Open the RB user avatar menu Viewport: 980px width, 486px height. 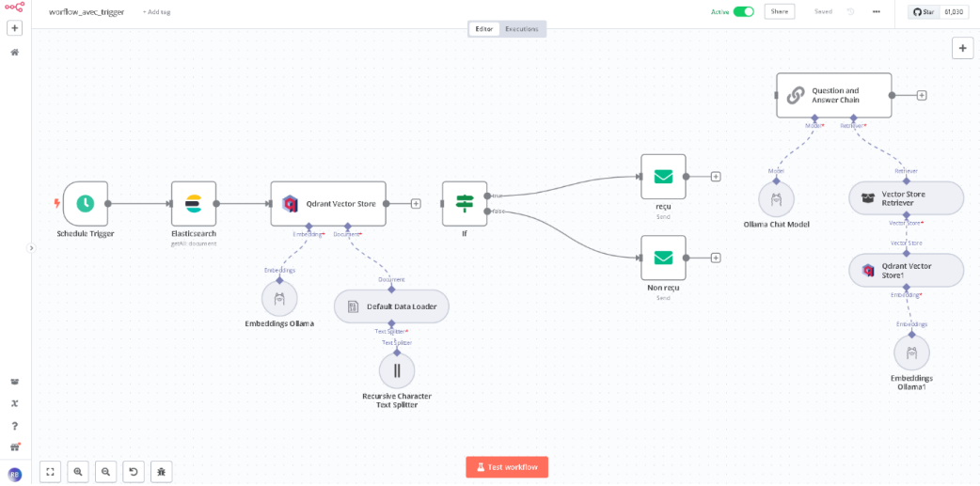(15, 475)
